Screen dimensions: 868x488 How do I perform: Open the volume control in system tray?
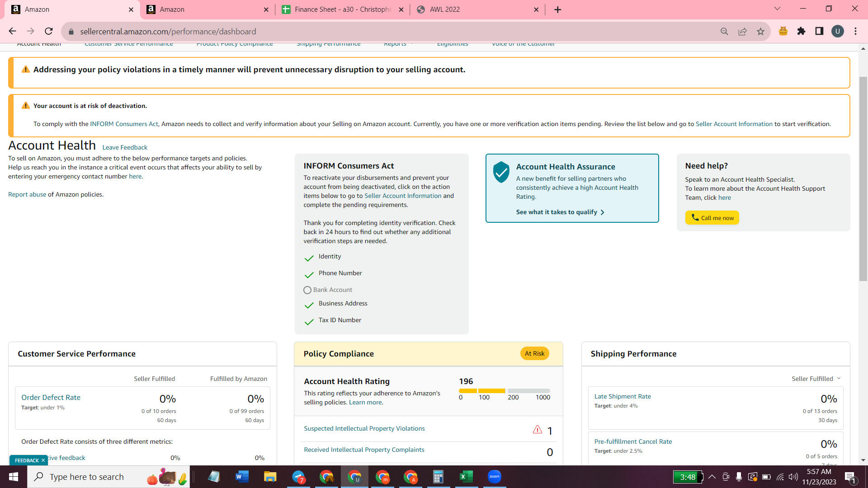pos(793,477)
